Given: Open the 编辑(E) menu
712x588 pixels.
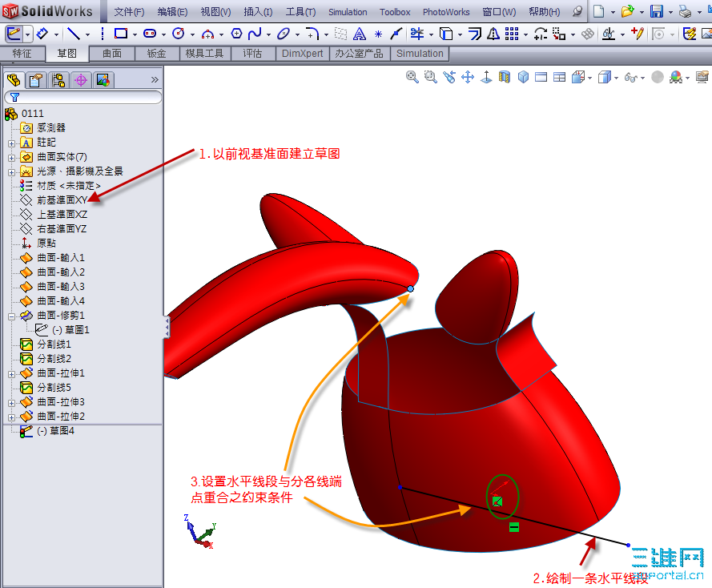Looking at the screenshot, I should tap(172, 12).
